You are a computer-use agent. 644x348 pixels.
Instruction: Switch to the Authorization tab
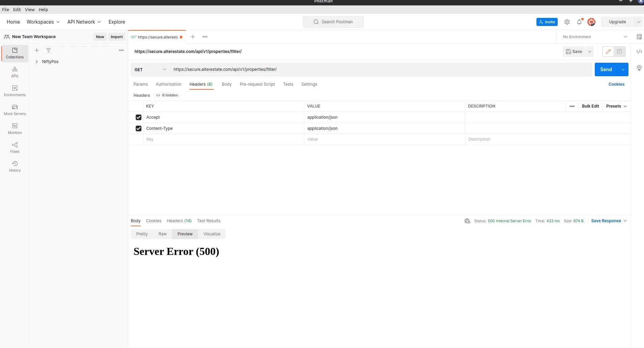click(169, 84)
